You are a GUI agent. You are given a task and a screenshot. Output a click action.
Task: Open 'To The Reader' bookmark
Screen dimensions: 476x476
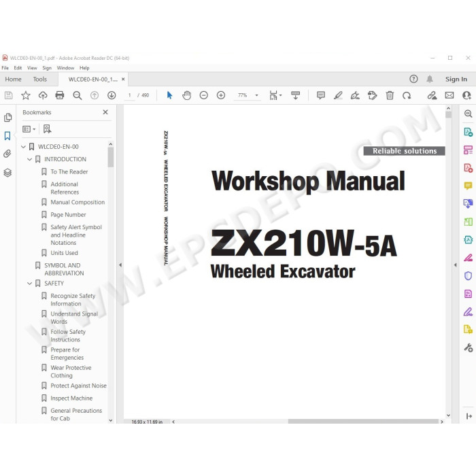(x=69, y=172)
